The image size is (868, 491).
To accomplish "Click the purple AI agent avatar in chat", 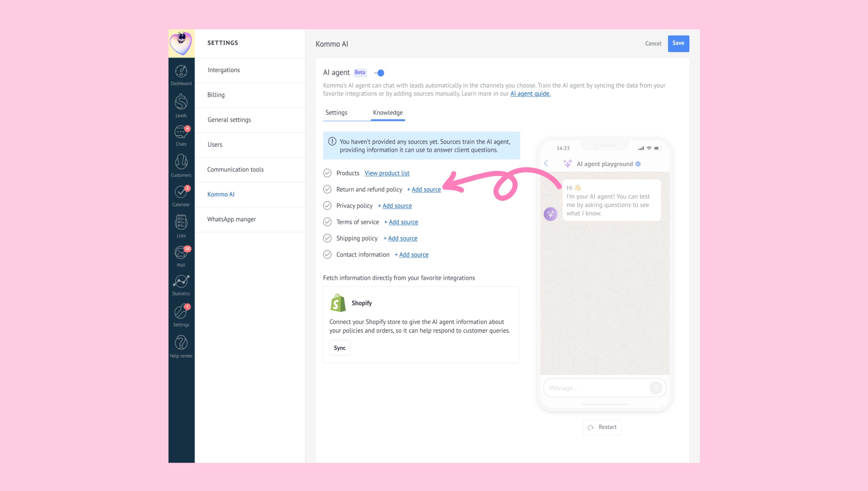I will [550, 214].
